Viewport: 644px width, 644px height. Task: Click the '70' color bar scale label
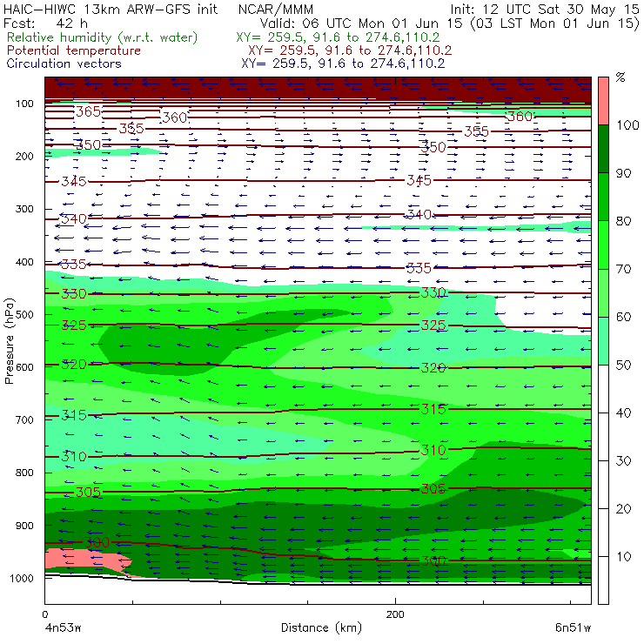(x=623, y=269)
